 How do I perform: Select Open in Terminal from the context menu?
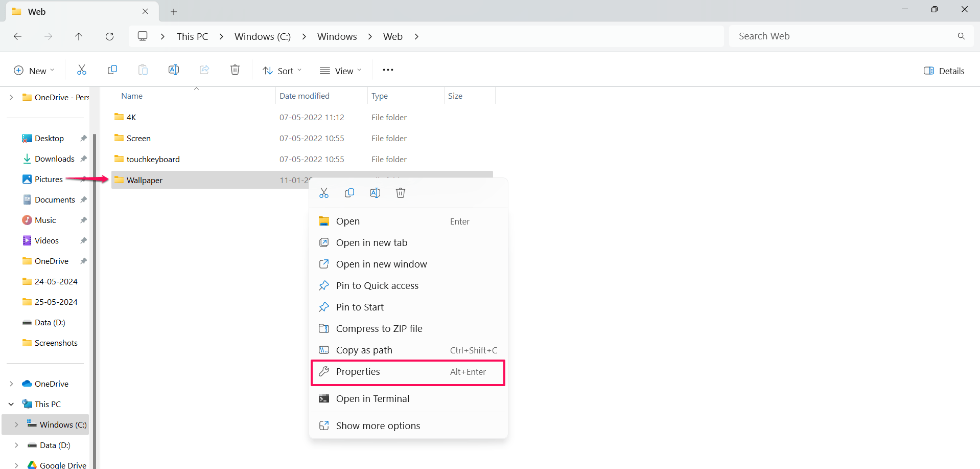(x=372, y=398)
